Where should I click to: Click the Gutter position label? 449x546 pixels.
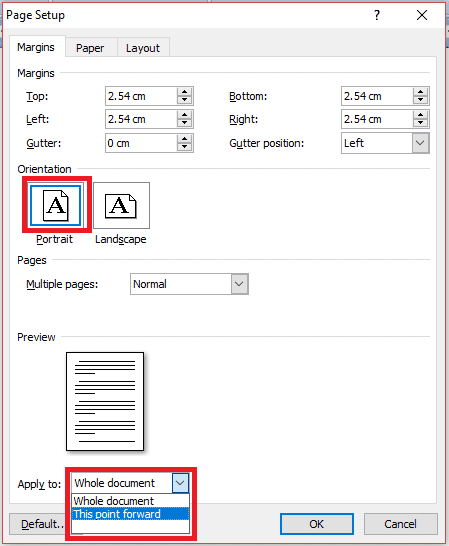point(266,143)
